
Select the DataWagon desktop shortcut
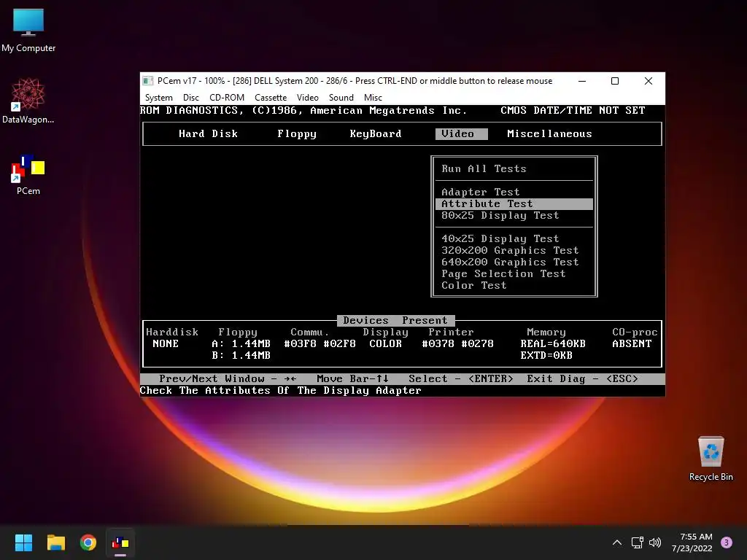pyautogui.click(x=28, y=101)
